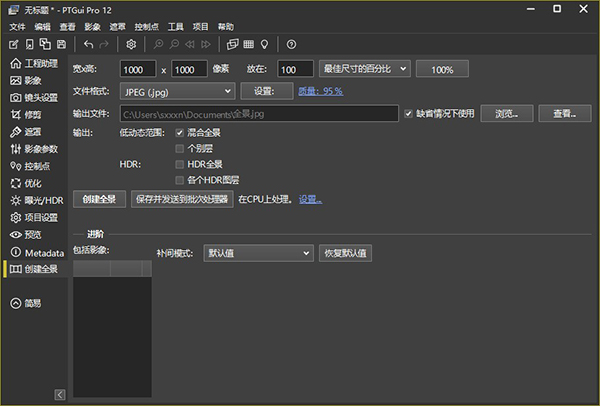Enable 各个HDR图层 checkbox

179,180
